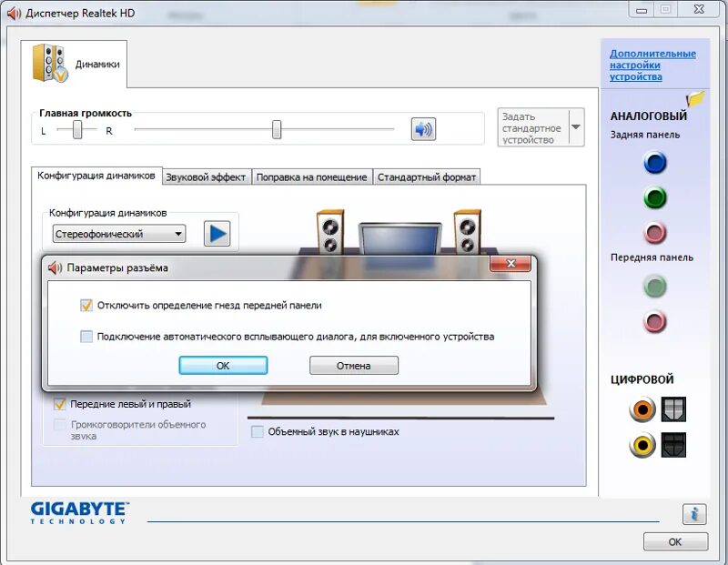The image size is (728, 565).
Task: Switch to the 'Поправка на помещение' tab
Action: (311, 177)
